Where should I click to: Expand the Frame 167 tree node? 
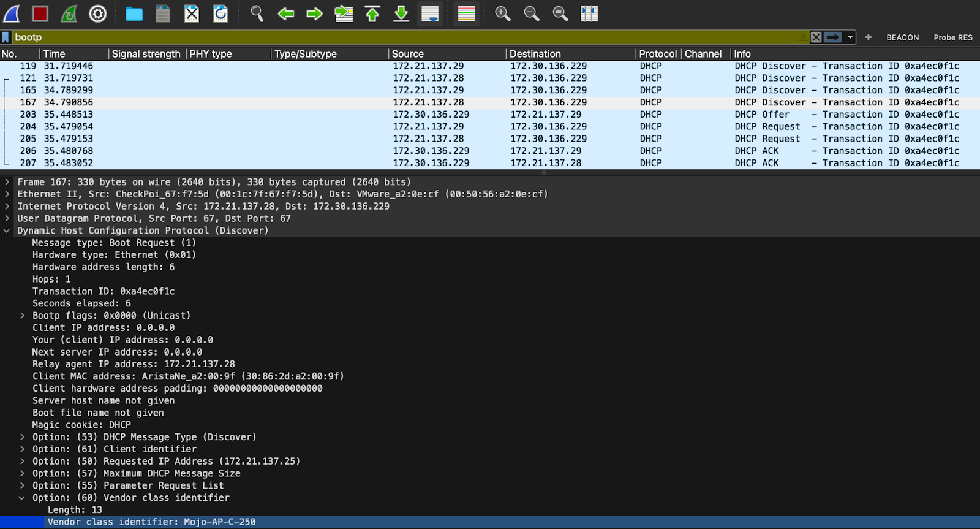pyautogui.click(x=7, y=182)
